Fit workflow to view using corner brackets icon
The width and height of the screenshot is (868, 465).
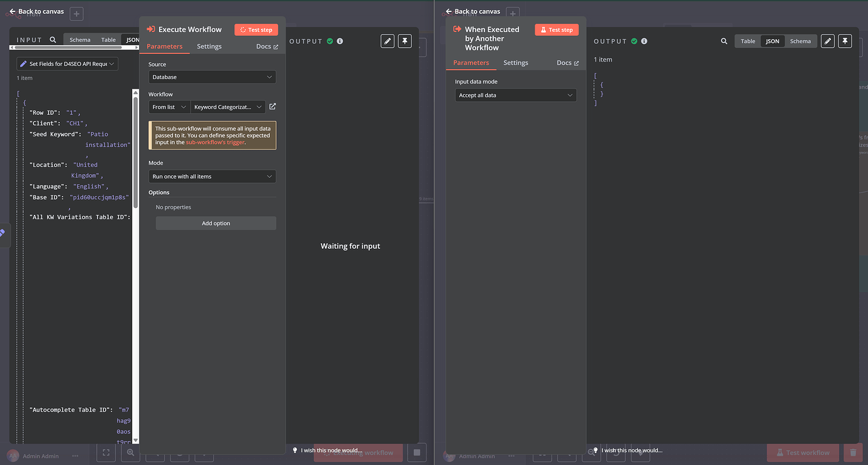pyautogui.click(x=106, y=452)
